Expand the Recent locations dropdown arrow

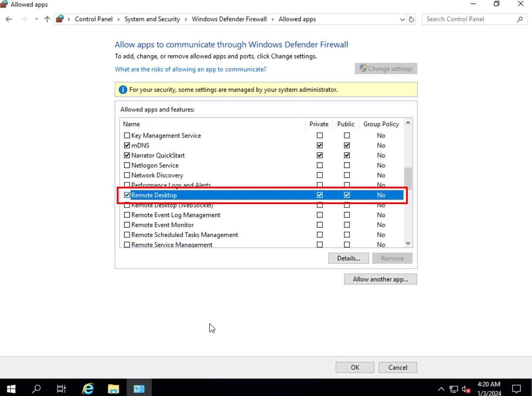[36, 19]
